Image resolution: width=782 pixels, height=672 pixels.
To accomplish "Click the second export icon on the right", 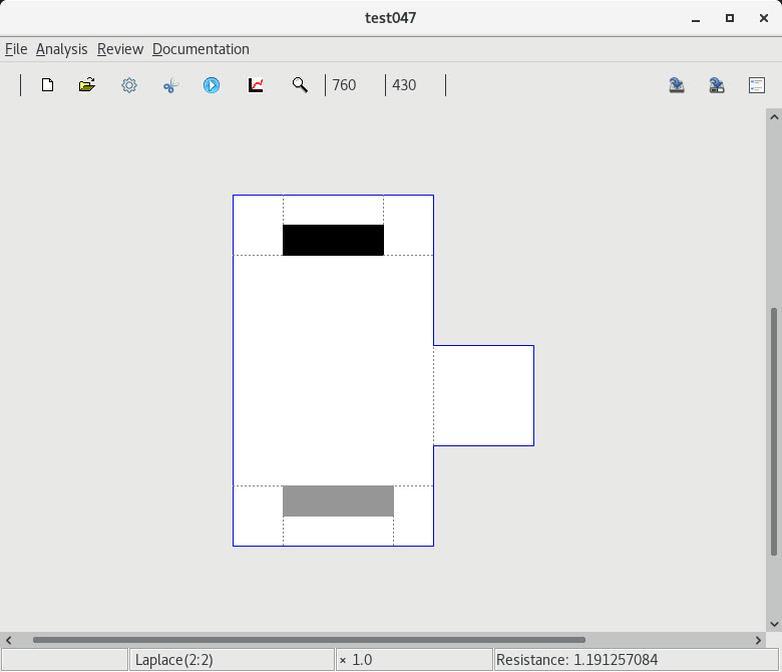I will tap(717, 85).
